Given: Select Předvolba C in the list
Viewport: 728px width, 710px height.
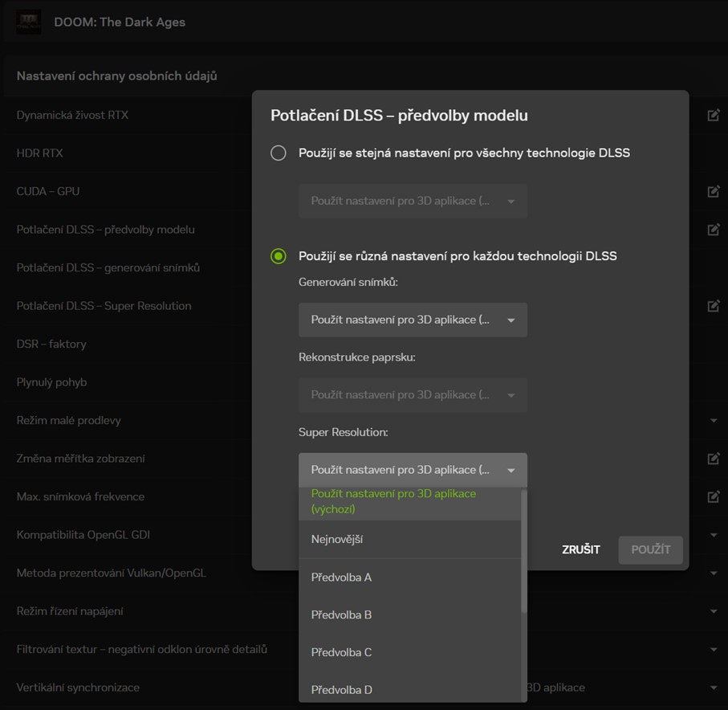Looking at the screenshot, I should click(409, 652).
